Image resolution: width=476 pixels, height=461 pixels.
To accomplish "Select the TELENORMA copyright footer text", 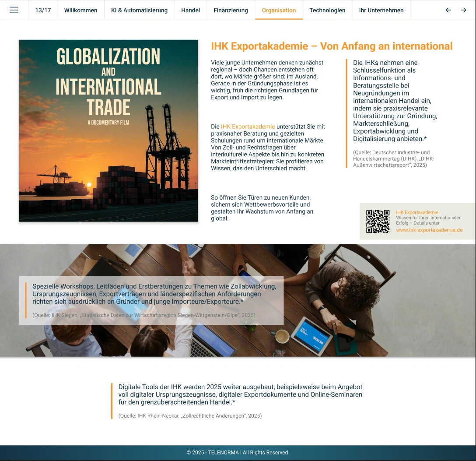I will [x=238, y=453].
